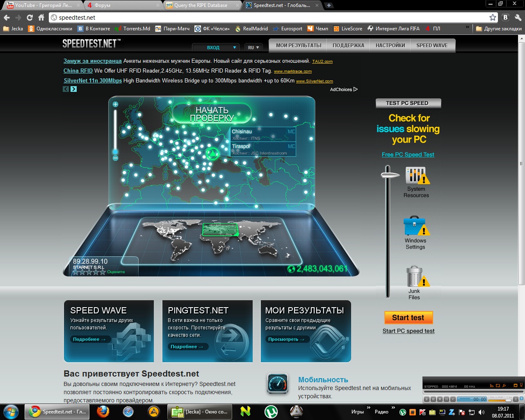Click the browser forward arrow
This screenshot has height=420, width=525.
tap(18, 18)
